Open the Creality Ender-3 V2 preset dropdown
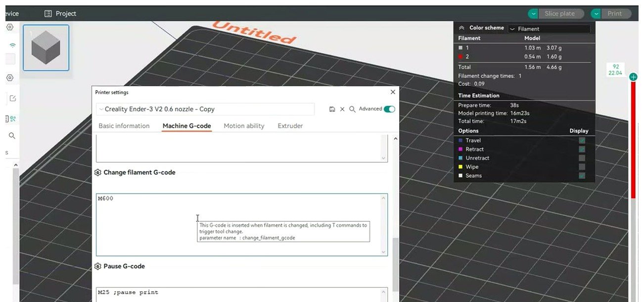644x302 pixels. (205, 109)
